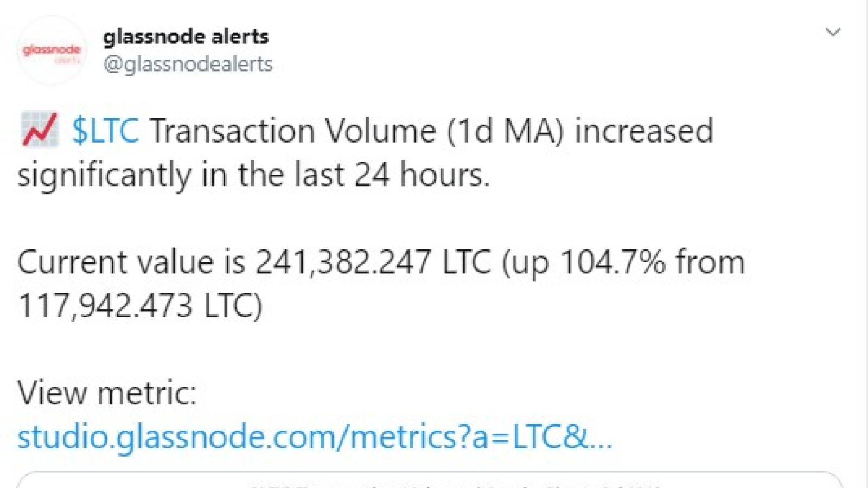This screenshot has height=488, width=868.
Task: Open the glassnode alerts profile avatar
Action: point(51,50)
